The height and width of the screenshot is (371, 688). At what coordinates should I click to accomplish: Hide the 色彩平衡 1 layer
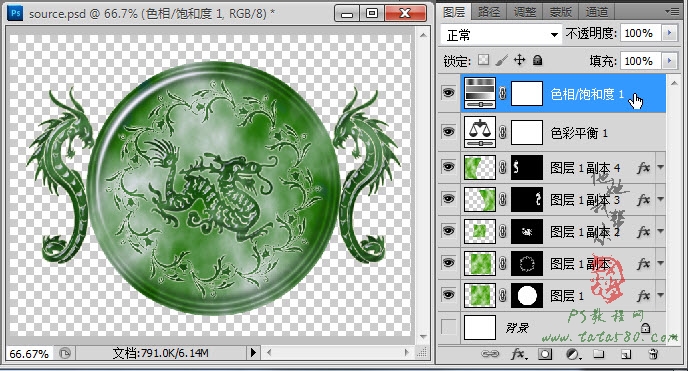(x=448, y=131)
